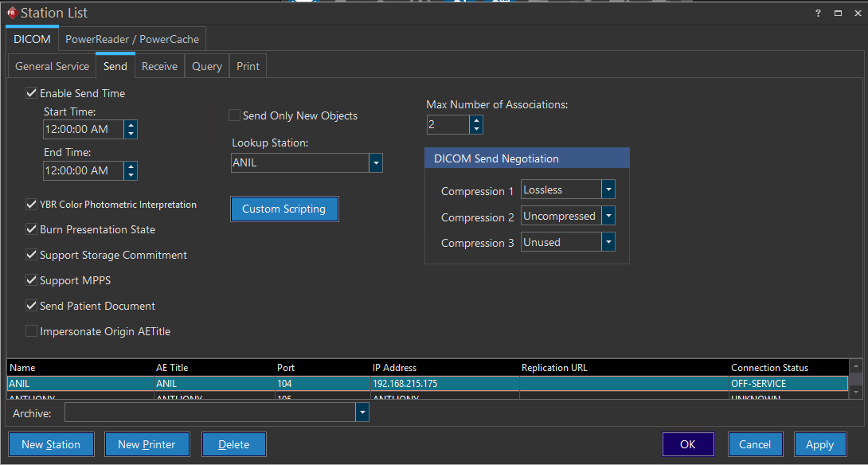Viewport: 868px width, 465px height.
Task: Open the Receive tab
Action: coord(159,66)
